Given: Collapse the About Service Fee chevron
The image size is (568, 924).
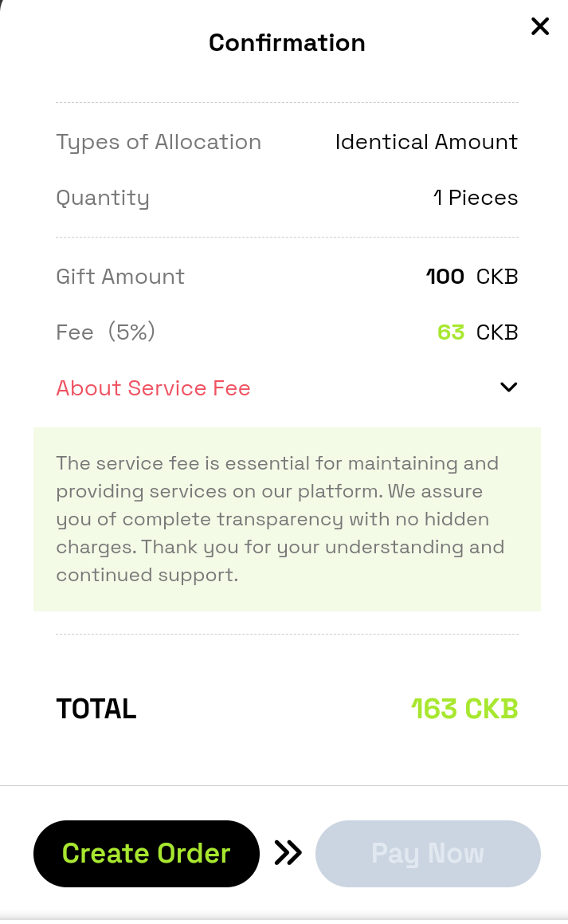Looking at the screenshot, I should (x=508, y=387).
